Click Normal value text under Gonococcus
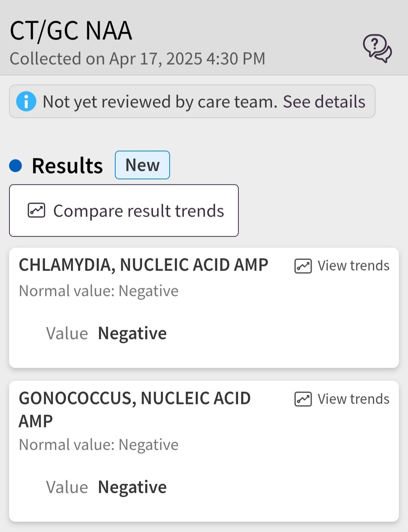Image resolution: width=408 pixels, height=532 pixels. coord(99,445)
